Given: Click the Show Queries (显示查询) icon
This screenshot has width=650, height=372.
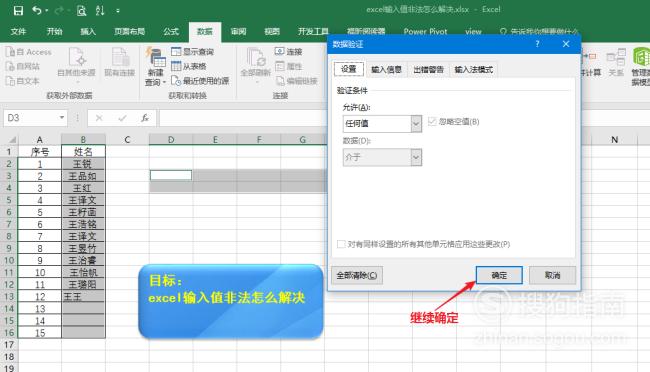Looking at the screenshot, I should coord(176,51).
